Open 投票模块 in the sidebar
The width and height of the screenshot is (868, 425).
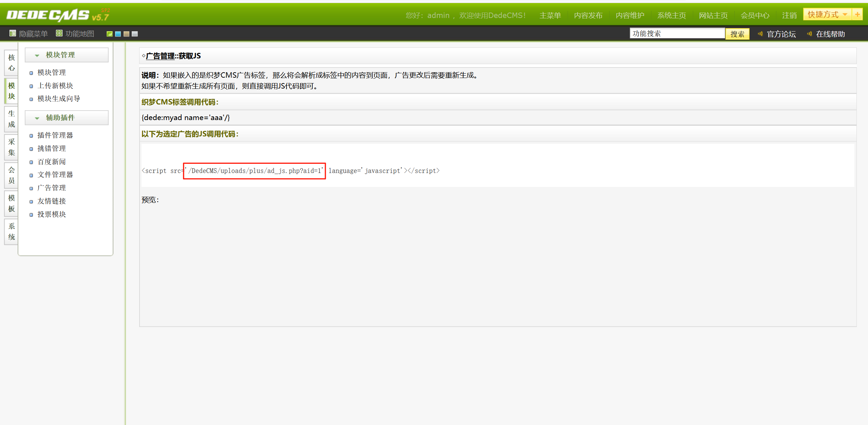52,214
